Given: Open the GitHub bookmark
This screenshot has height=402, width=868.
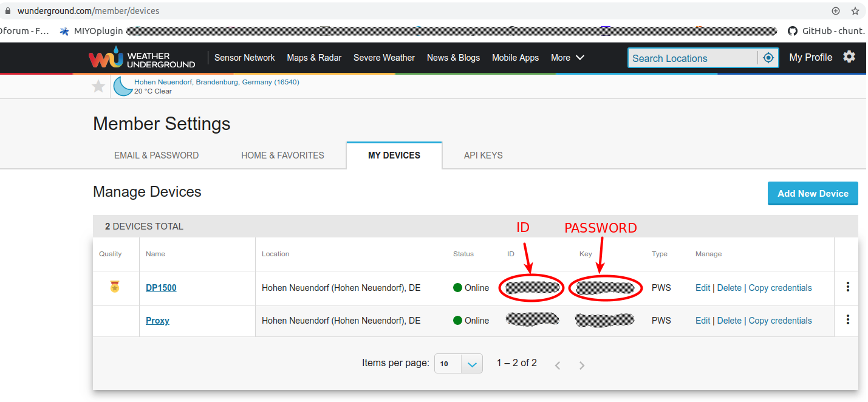Looking at the screenshot, I should point(827,31).
